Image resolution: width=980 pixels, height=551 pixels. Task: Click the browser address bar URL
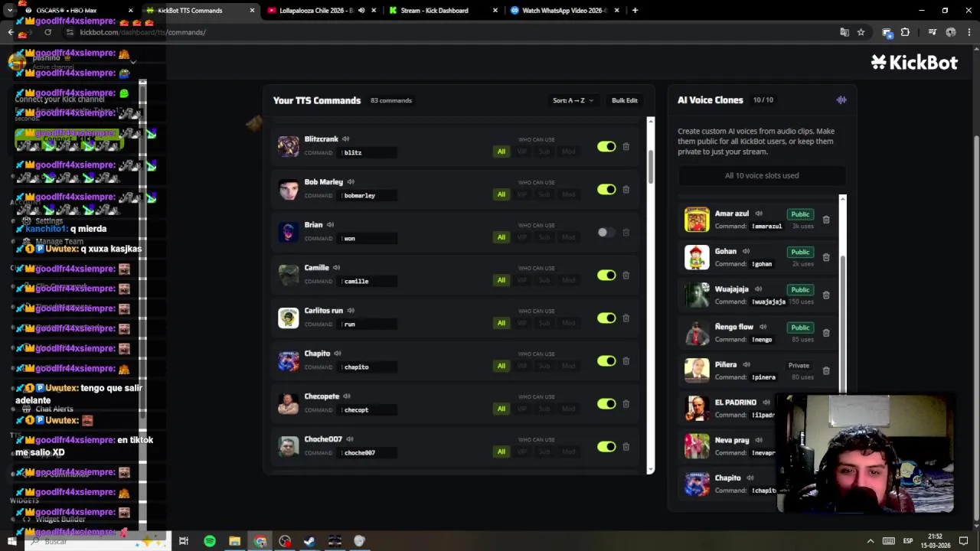click(142, 32)
